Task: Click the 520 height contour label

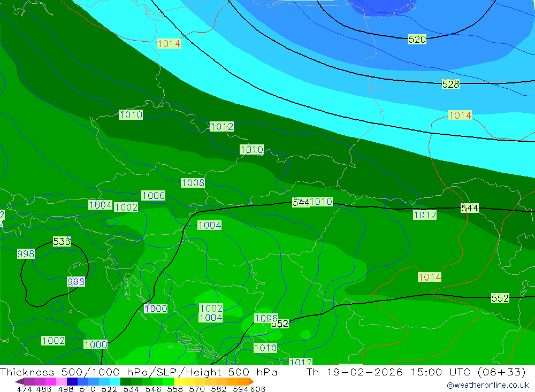Action: tap(417, 39)
